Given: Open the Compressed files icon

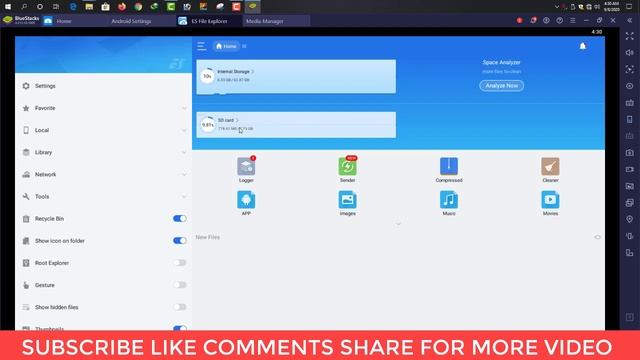Looking at the screenshot, I should pyautogui.click(x=449, y=167).
